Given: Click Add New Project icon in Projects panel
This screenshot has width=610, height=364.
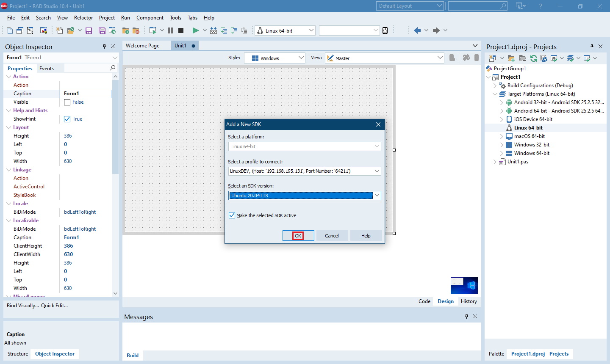Looking at the screenshot, I should click(x=492, y=58).
